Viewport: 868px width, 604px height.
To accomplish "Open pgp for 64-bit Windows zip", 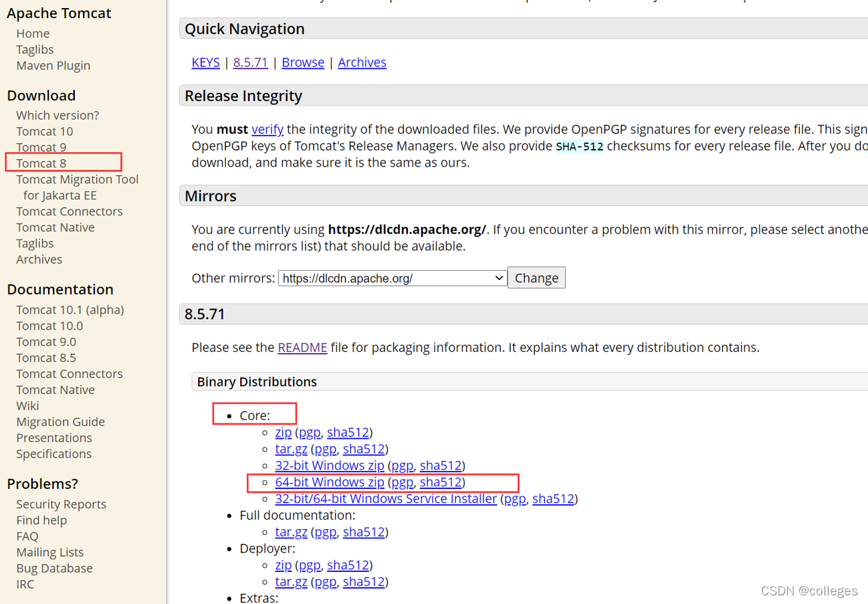I will (403, 482).
